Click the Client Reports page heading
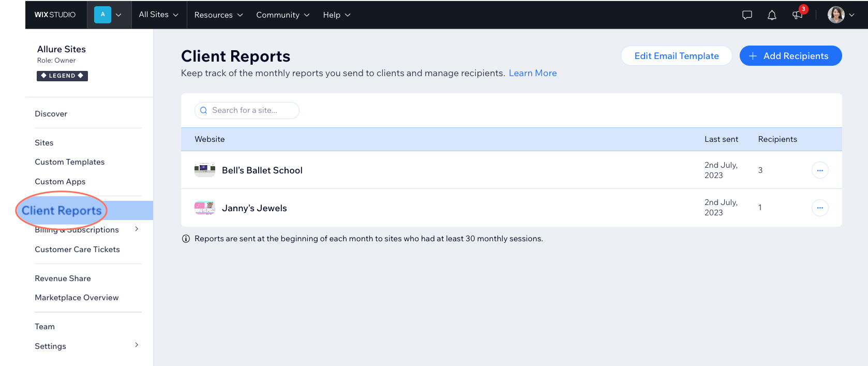 [235, 56]
